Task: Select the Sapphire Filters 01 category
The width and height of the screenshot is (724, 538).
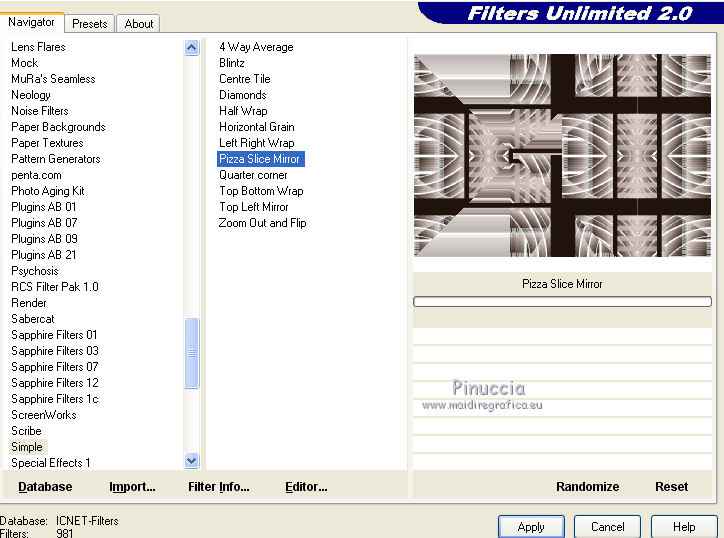Action: click(54, 335)
